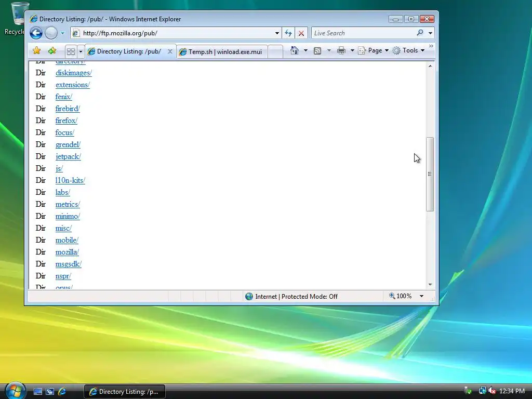Open the firebird/ directory link
This screenshot has width=532, height=399.
tap(68, 109)
